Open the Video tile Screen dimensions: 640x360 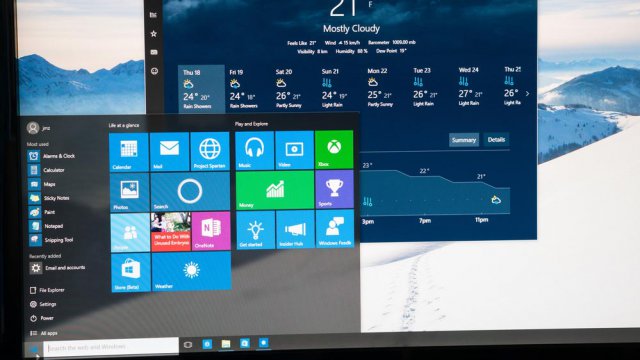(294, 150)
